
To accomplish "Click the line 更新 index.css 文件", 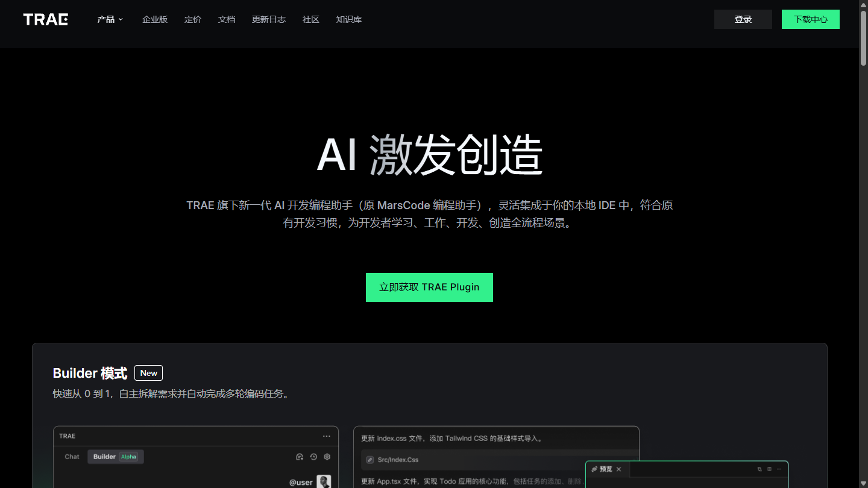I will point(451,439).
